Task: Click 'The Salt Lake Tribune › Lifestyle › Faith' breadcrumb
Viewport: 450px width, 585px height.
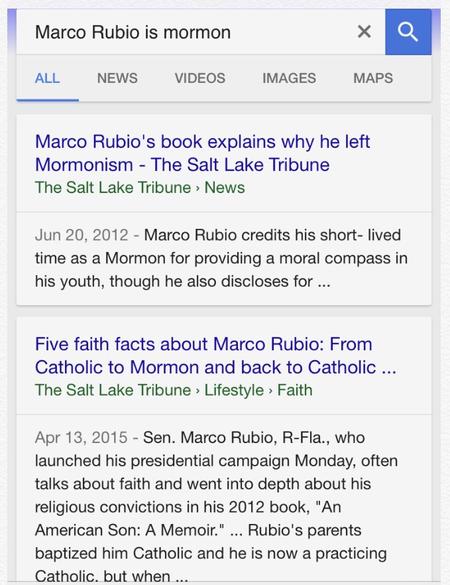Action: click(174, 390)
